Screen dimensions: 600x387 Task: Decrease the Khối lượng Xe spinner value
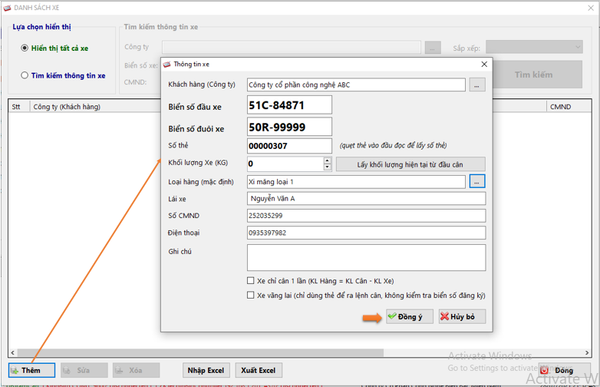[327, 167]
